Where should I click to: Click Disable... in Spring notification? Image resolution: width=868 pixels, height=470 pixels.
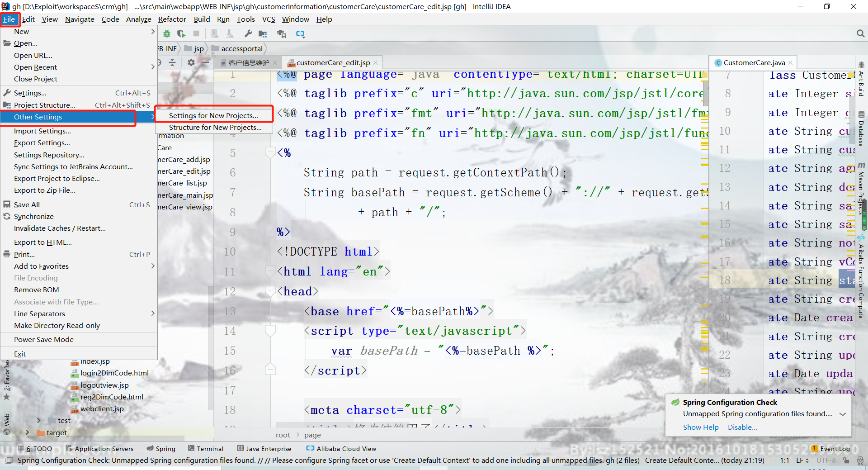[742, 427]
